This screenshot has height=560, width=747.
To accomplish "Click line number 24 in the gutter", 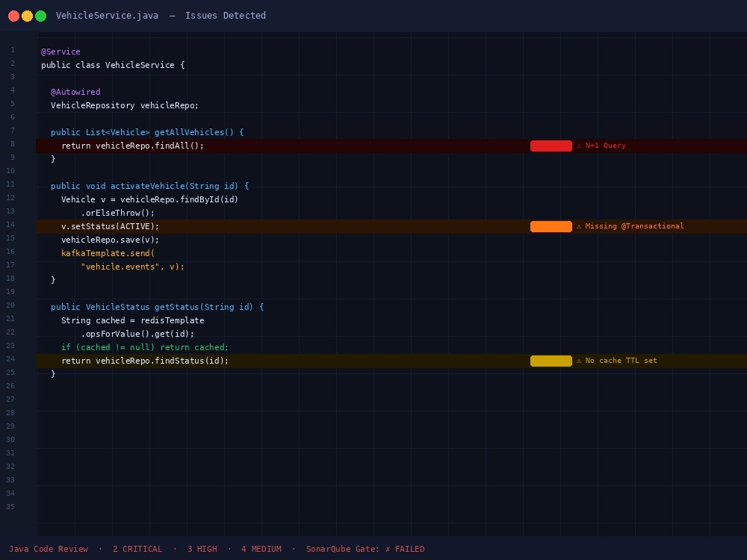I will coord(10,358).
